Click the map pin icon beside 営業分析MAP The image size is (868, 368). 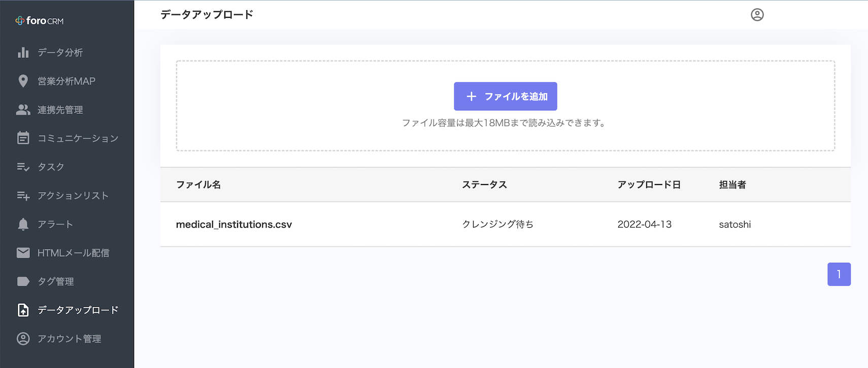click(23, 81)
